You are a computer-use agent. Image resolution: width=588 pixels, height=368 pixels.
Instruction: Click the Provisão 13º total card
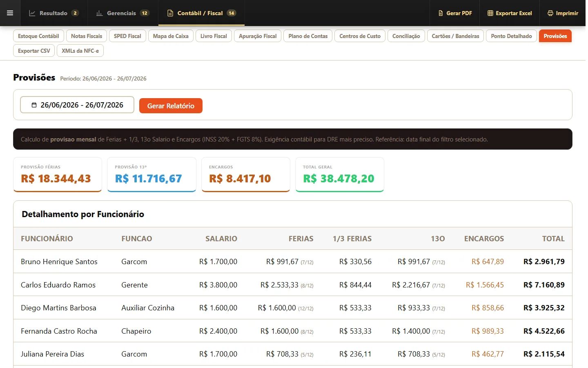tap(151, 175)
